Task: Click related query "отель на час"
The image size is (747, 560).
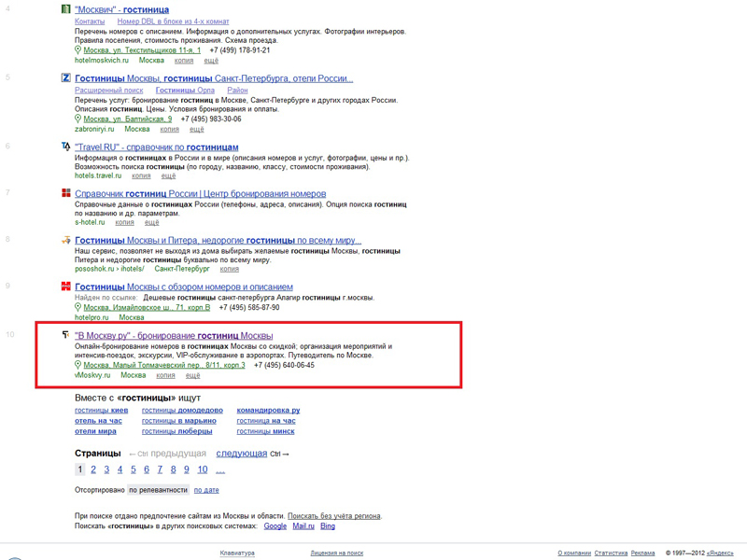Action: (98, 421)
